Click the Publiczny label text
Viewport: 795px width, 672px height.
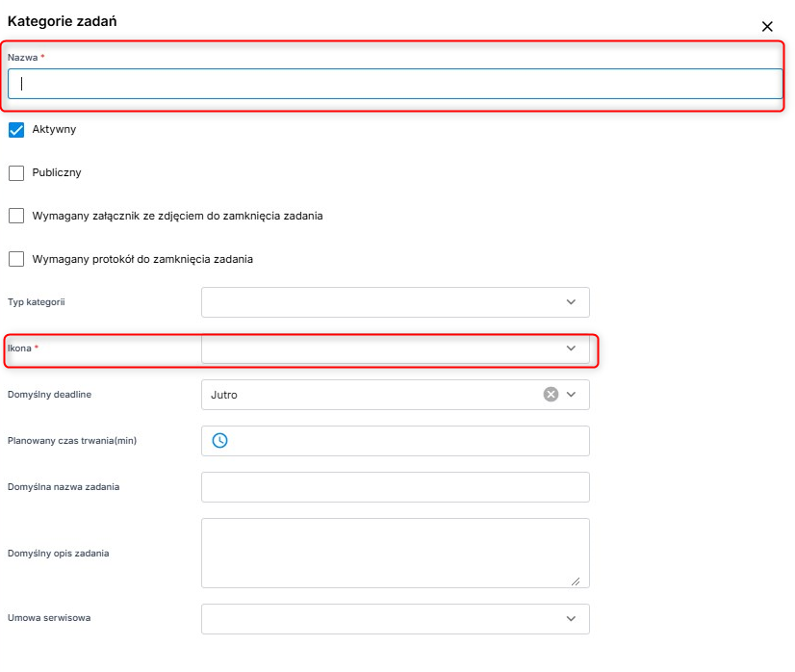57,172
